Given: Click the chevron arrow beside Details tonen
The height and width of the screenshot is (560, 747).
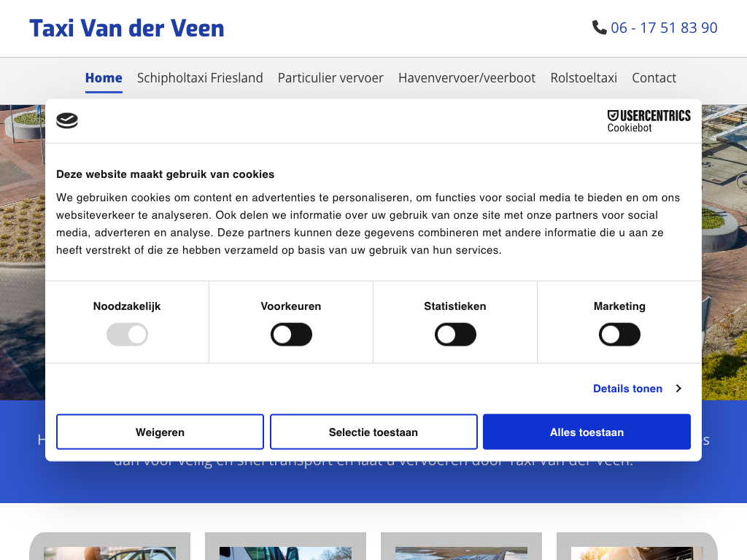Looking at the screenshot, I should [678, 389].
